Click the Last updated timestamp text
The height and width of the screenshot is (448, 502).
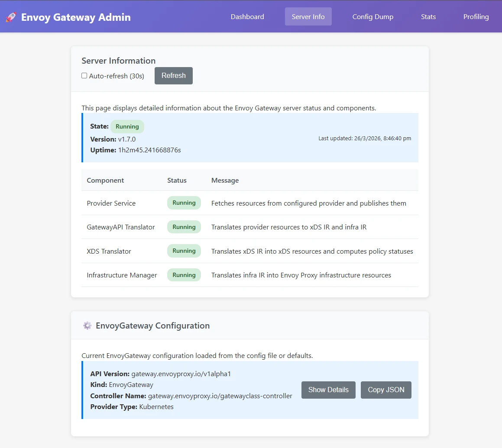click(365, 138)
